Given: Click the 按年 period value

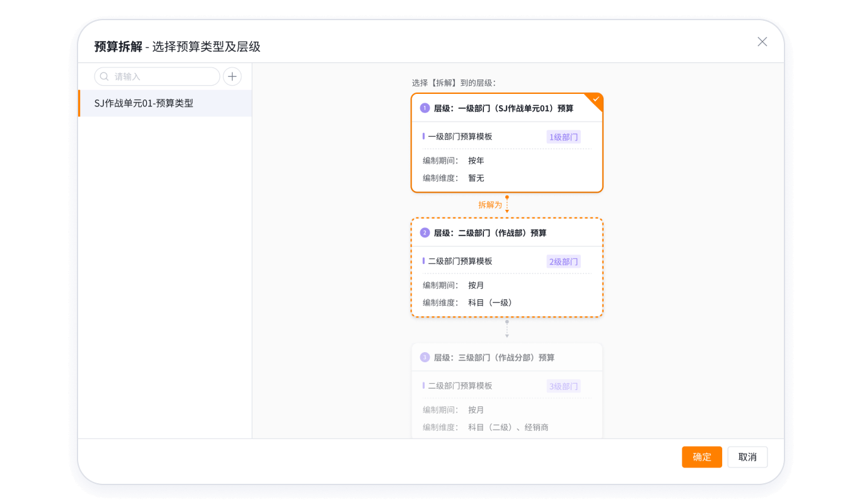Looking at the screenshot, I should click(476, 161).
